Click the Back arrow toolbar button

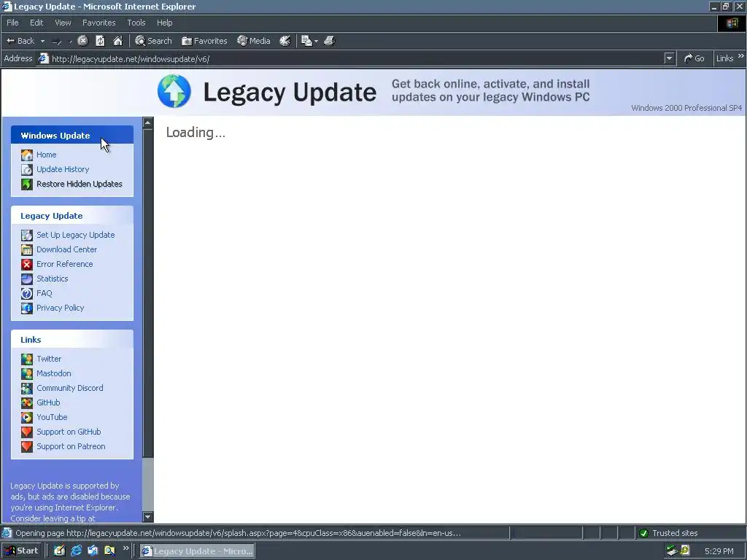20,41
